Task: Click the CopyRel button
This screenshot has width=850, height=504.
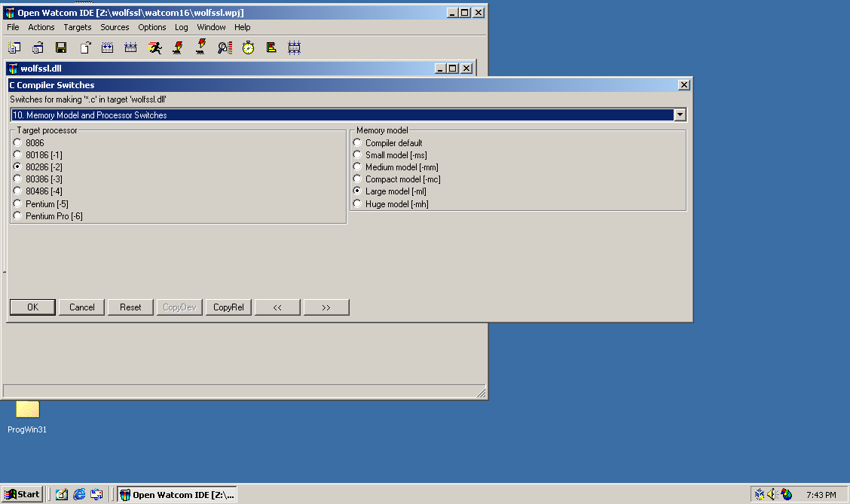Action: [x=229, y=307]
